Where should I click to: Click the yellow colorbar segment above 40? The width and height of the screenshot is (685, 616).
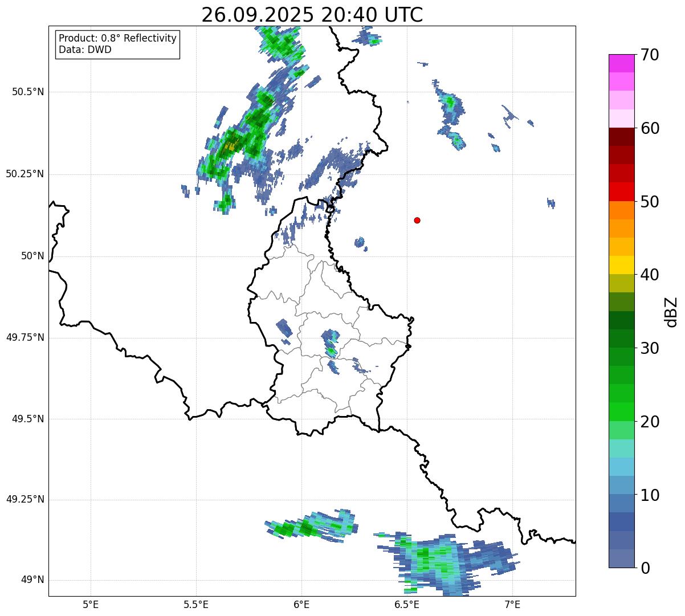click(x=621, y=265)
